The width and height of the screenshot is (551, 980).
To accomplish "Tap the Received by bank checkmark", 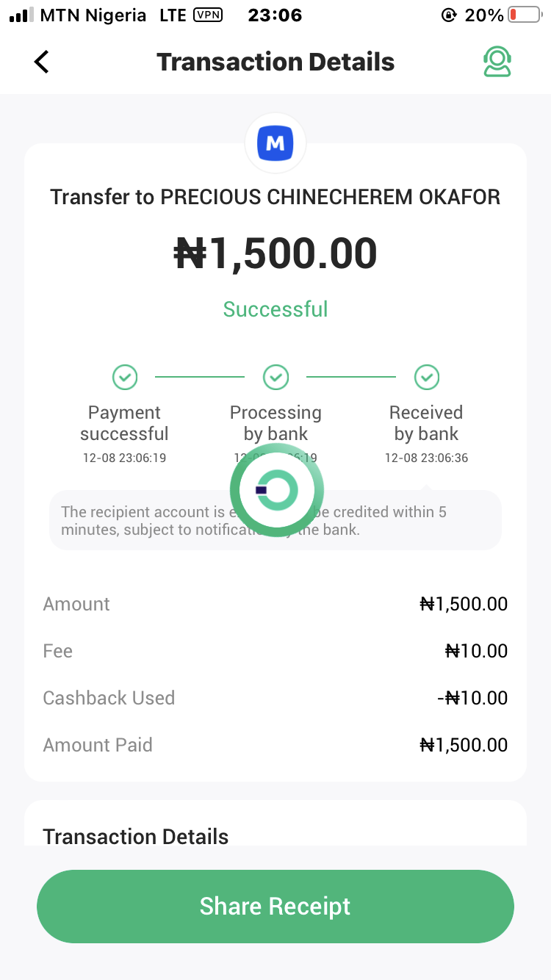I will click(426, 378).
